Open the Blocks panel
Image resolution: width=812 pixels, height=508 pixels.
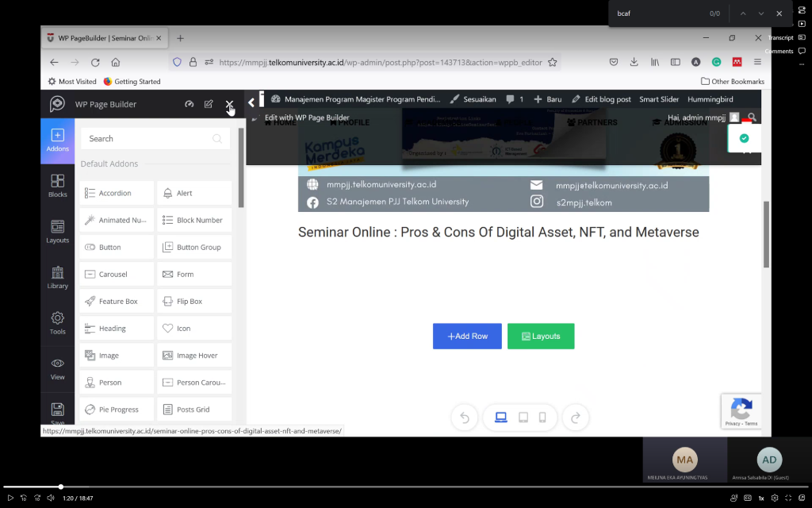click(57, 186)
